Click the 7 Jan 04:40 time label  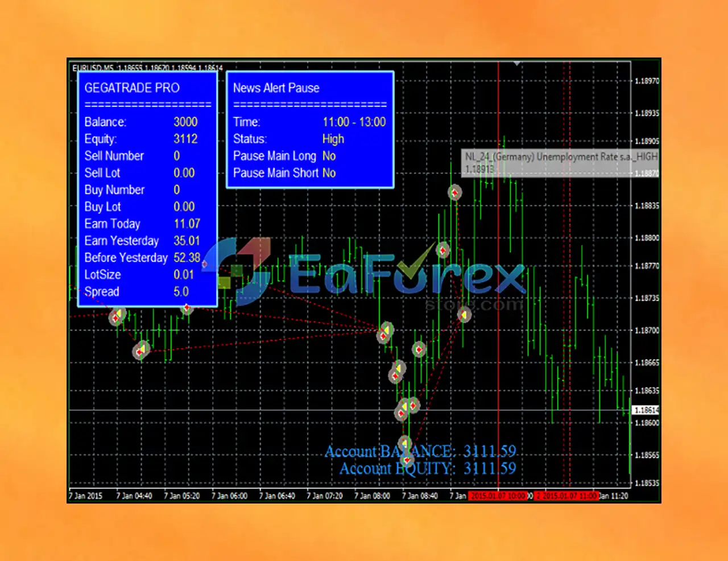click(x=134, y=496)
